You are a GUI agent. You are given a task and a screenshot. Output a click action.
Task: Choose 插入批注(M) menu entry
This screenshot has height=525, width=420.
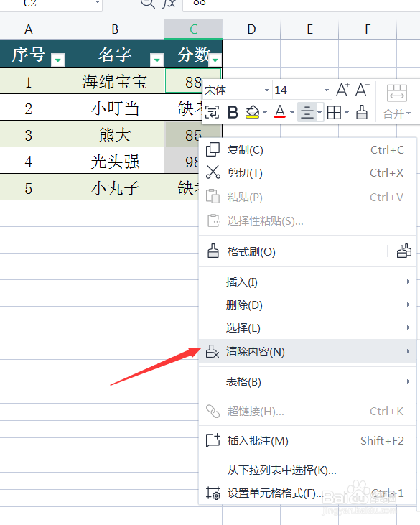click(307, 441)
